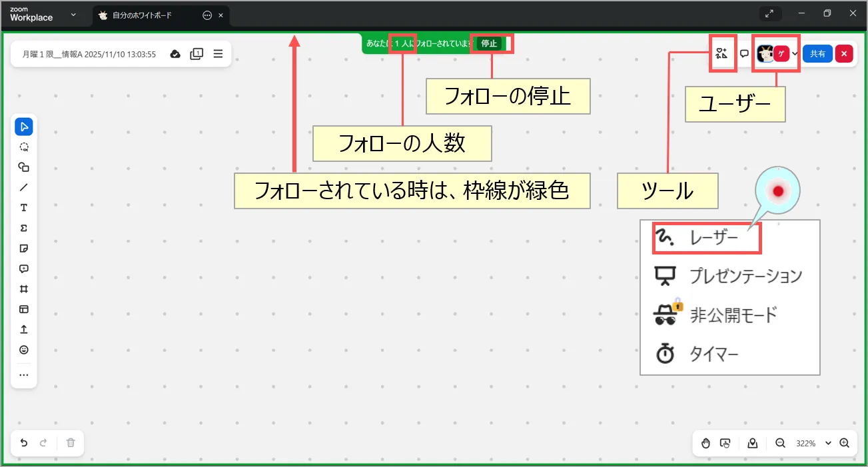
Task: Add a sticky note from the toolbar
Action: coord(24,248)
